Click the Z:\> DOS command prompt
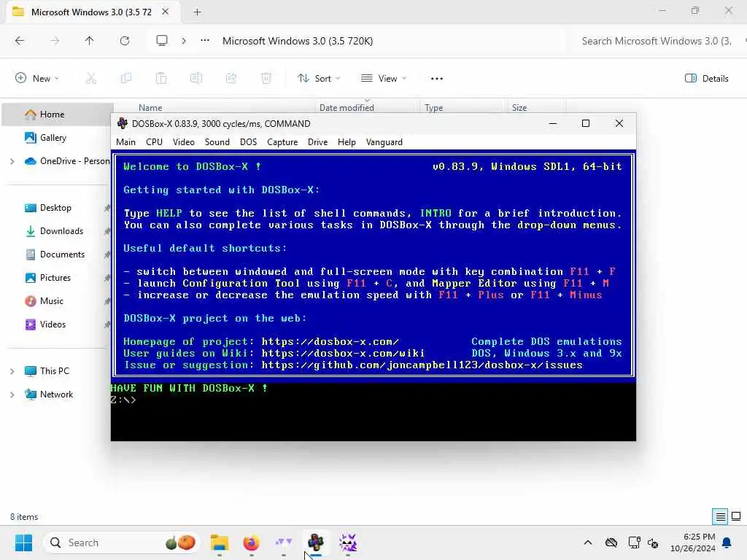The width and height of the screenshot is (747, 560). pyautogui.click(x=124, y=400)
